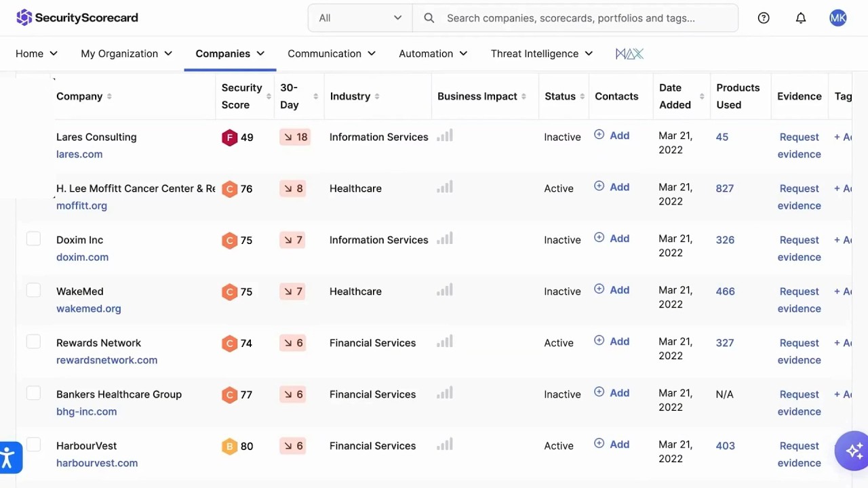Open the accessibility widget icon
The width and height of the screenshot is (868, 488).
8,457
